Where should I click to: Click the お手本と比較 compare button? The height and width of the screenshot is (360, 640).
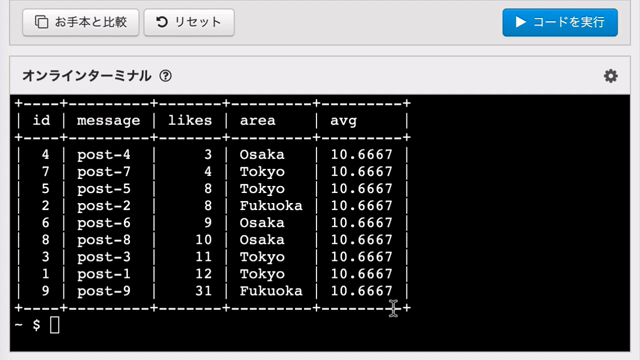(80, 22)
